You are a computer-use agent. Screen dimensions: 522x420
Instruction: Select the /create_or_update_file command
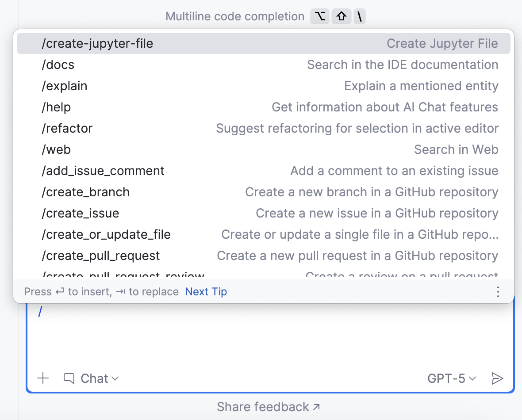point(106,234)
